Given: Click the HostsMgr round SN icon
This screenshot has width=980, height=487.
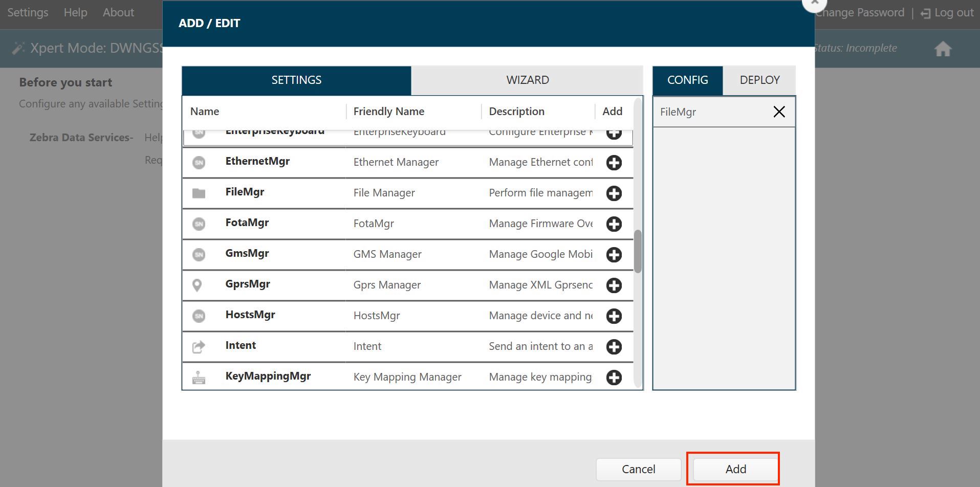Looking at the screenshot, I should click(199, 316).
